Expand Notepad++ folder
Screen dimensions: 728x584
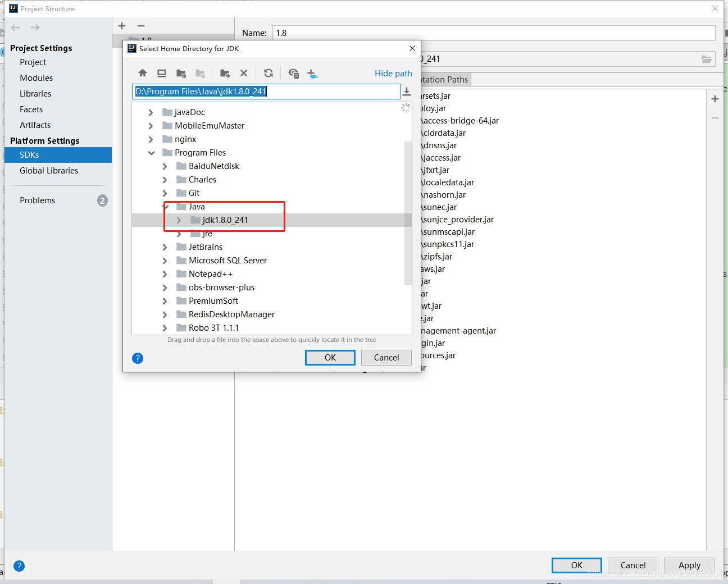165,274
